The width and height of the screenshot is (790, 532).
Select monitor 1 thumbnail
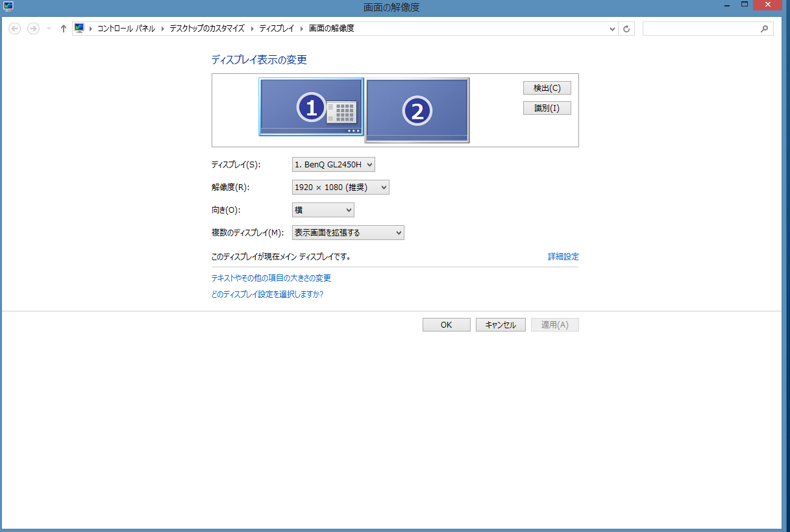click(311, 107)
